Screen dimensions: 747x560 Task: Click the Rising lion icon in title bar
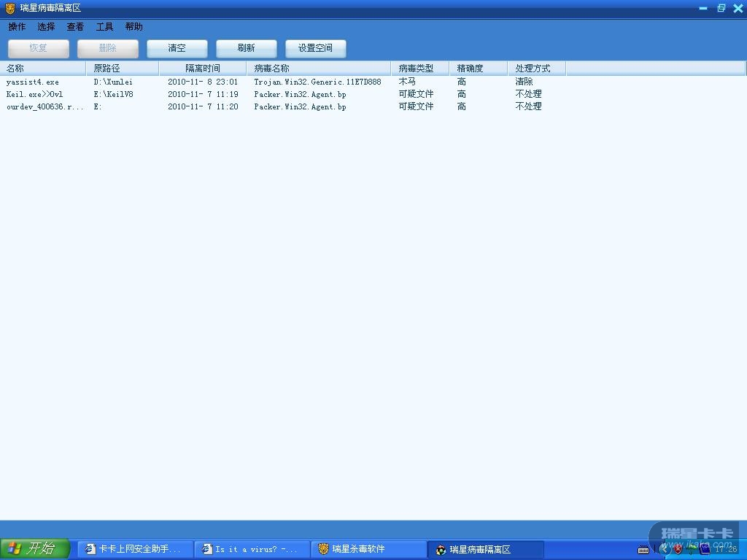[10, 8]
